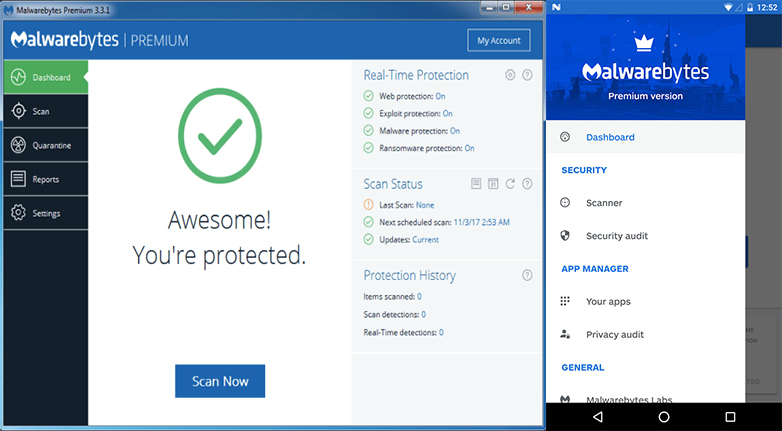
Task: Open the Reports section
Action: 45,179
